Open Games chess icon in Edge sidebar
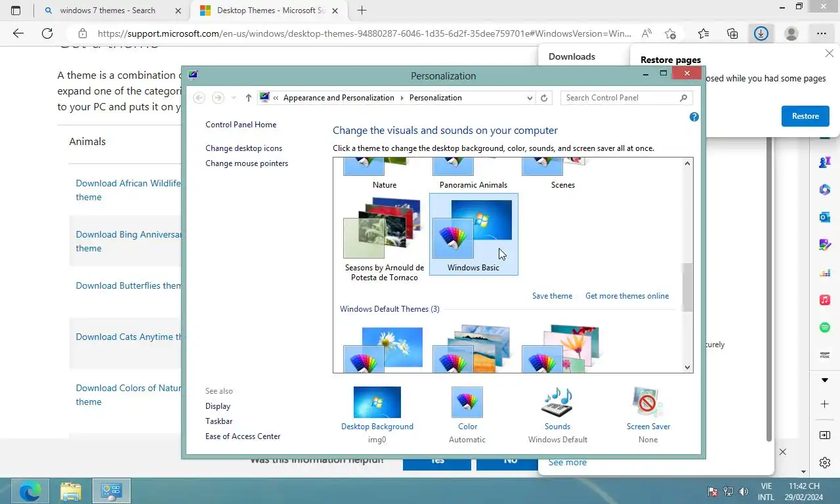840x504 pixels. pyautogui.click(x=825, y=162)
